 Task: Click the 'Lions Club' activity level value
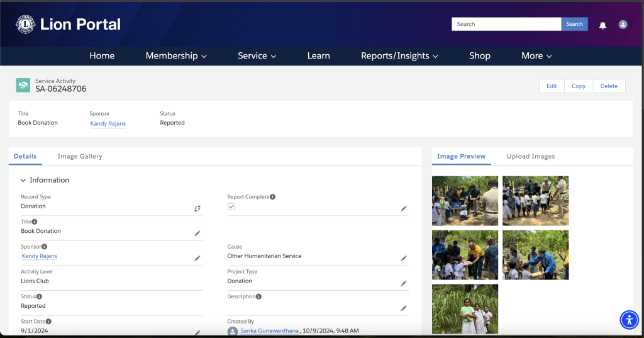[35, 281]
